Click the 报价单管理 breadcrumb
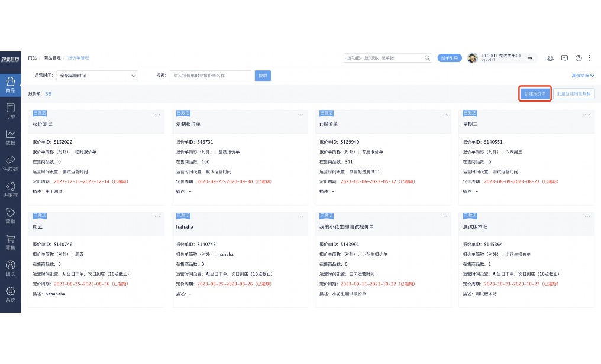 [x=78, y=58]
